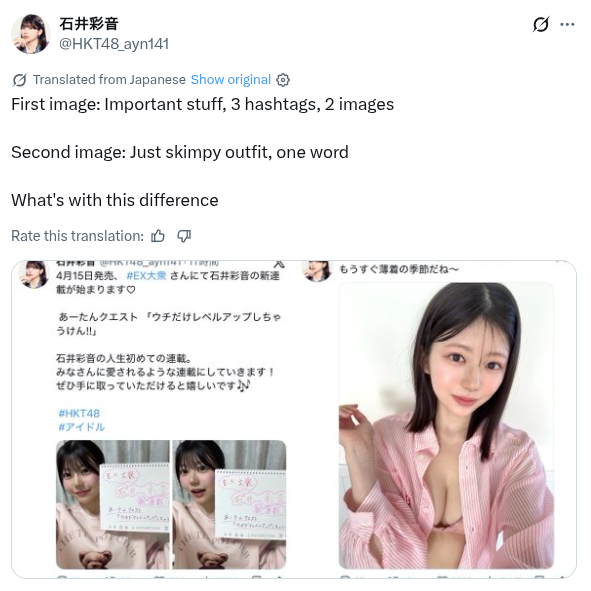
Task: Rate translation with thumbs down
Action: coord(184,236)
